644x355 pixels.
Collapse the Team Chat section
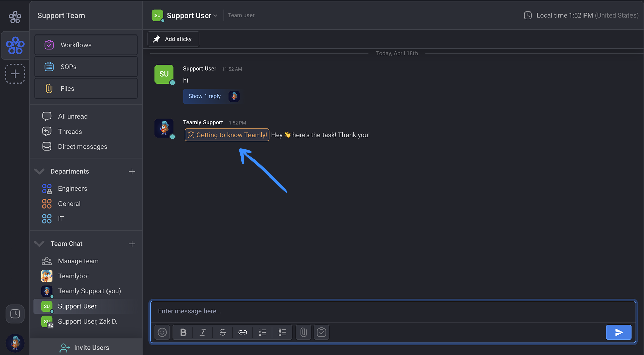pos(40,244)
